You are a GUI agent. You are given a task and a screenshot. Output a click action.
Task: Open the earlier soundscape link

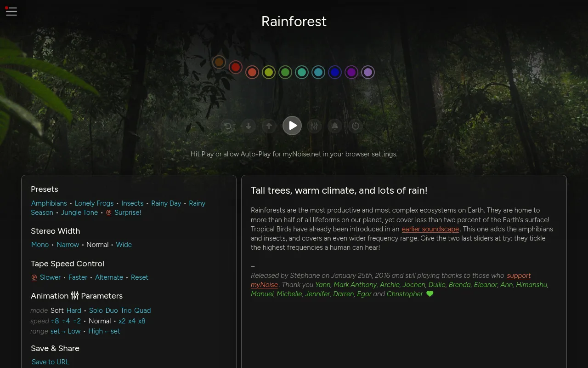point(430,229)
